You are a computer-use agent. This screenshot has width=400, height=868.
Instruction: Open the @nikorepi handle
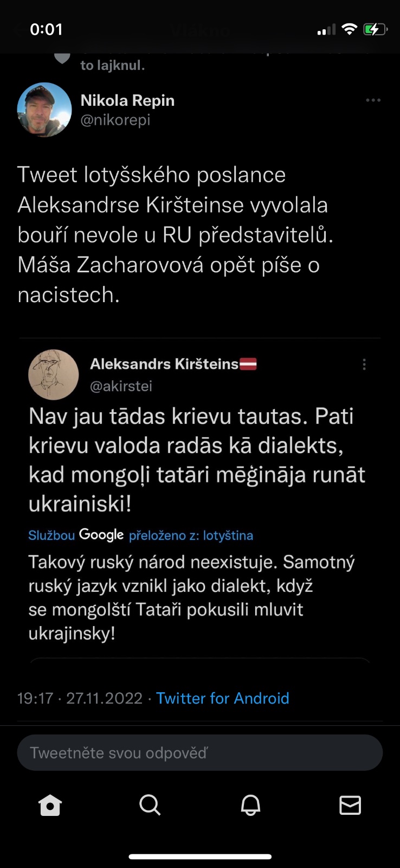(115, 120)
